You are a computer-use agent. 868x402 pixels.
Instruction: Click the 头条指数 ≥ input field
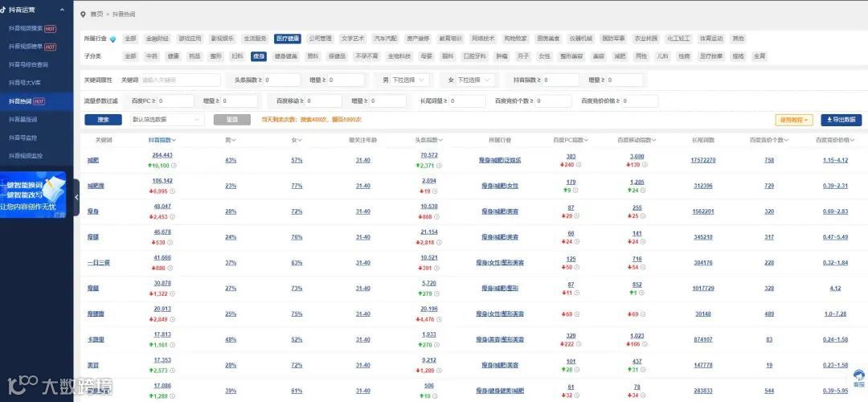click(281, 80)
